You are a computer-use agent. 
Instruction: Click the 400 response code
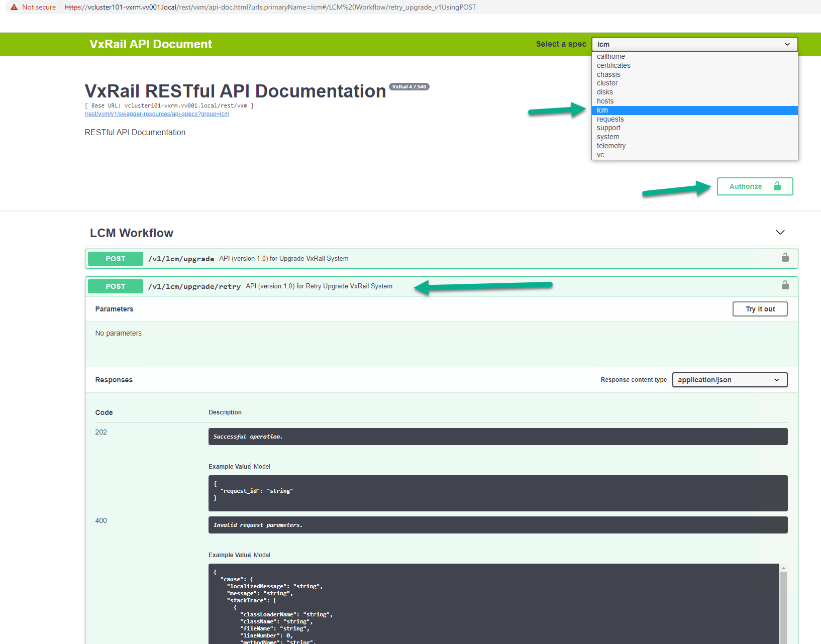point(101,520)
